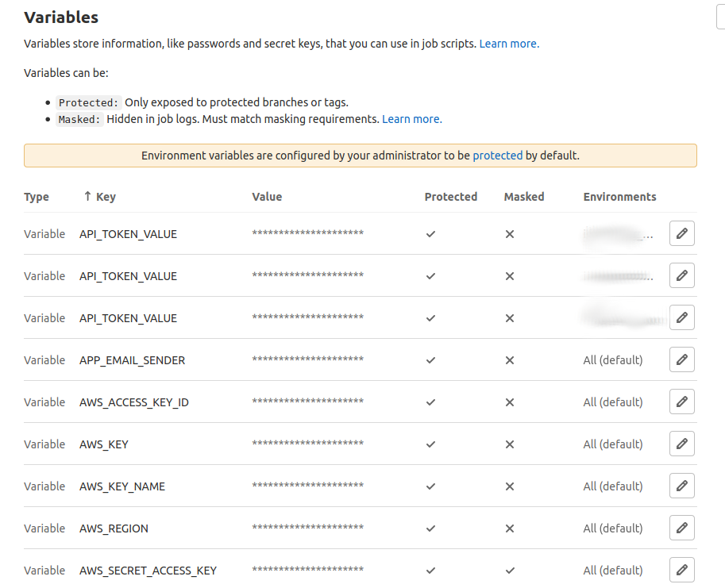This screenshot has height=588, width=725.
Task: Click the Masked X icon for APP_EMAIL_SENDER
Action: tap(509, 360)
